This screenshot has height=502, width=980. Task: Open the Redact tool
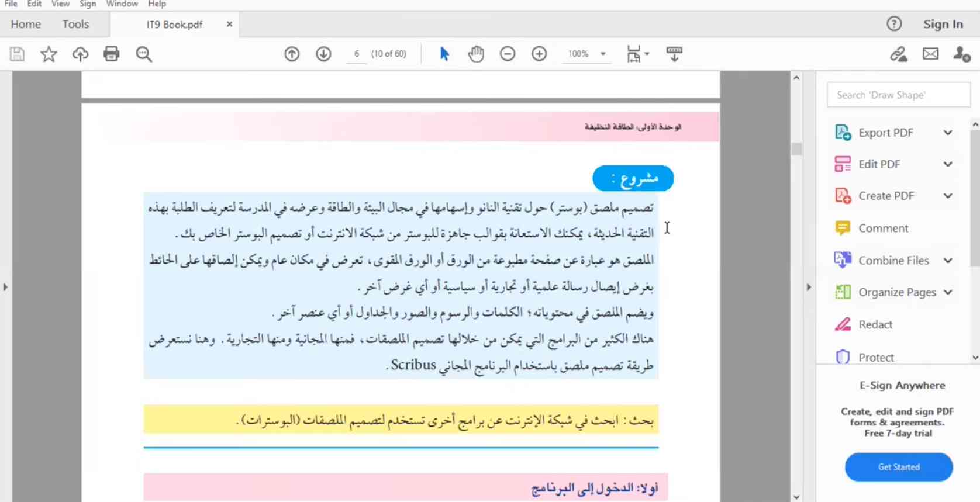click(875, 324)
